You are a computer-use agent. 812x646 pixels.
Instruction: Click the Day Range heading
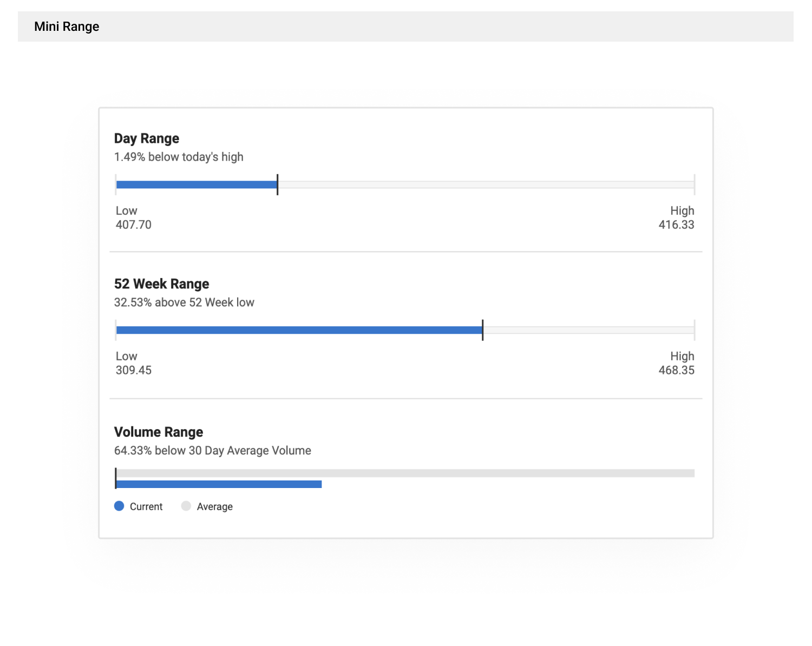click(147, 139)
